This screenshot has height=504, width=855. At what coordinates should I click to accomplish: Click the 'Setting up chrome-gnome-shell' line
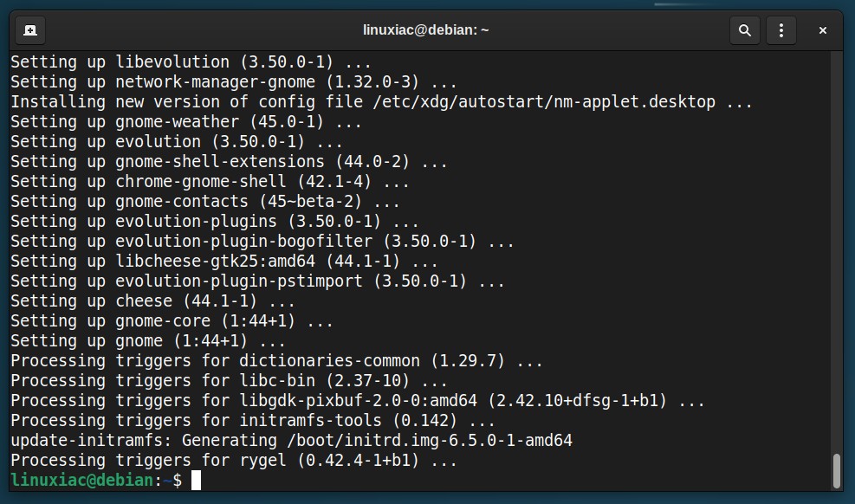(x=210, y=182)
